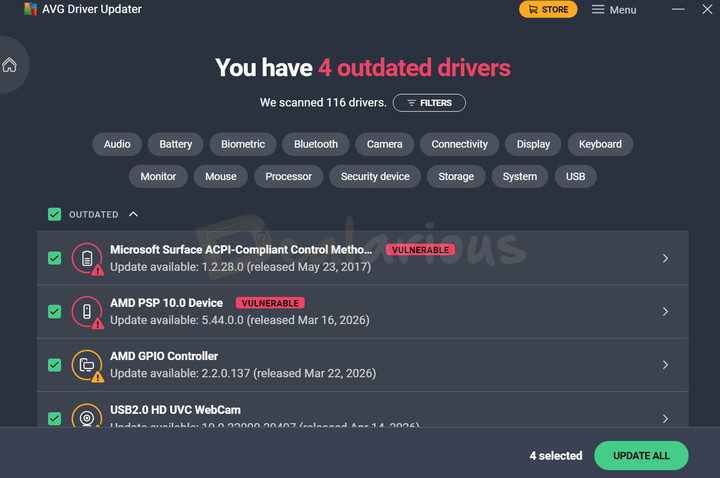Expand USB2.0 HD UVC WebCam details

665,418
